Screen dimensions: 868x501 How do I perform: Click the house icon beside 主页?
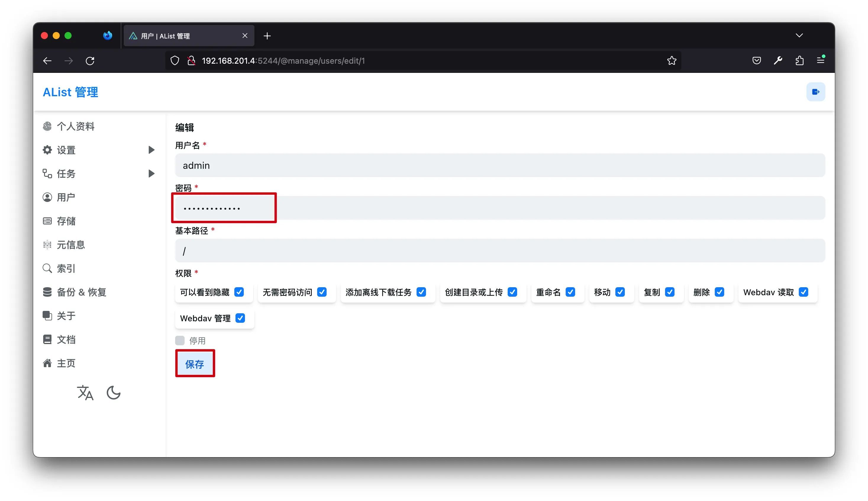pos(47,363)
